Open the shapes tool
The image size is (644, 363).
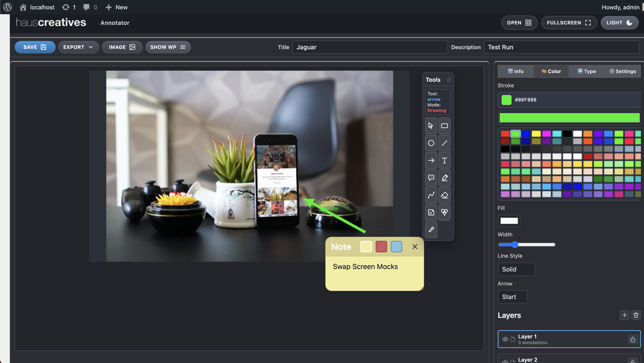[x=444, y=212]
